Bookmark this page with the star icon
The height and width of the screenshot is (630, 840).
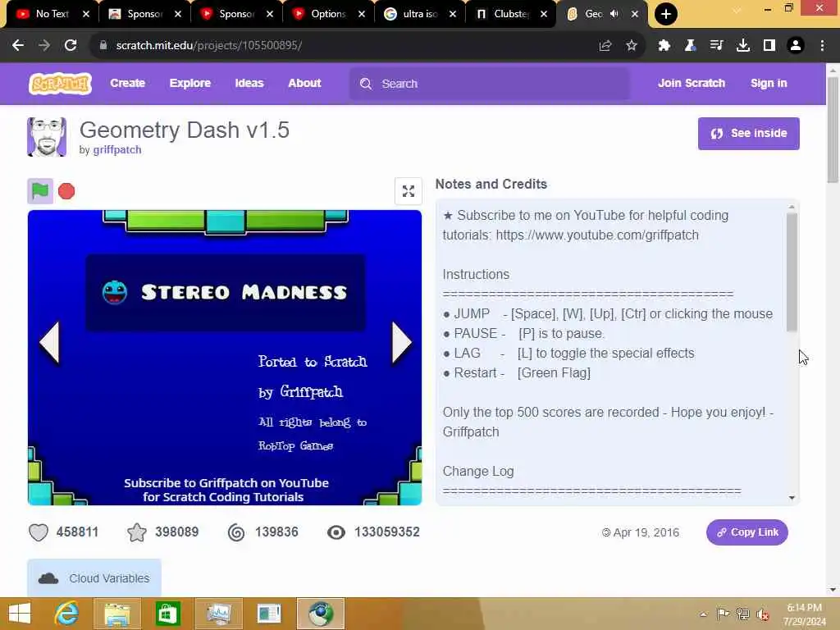pos(632,46)
